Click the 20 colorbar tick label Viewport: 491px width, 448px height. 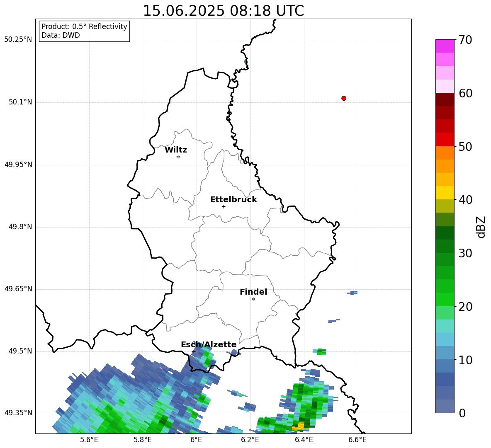[x=465, y=307]
